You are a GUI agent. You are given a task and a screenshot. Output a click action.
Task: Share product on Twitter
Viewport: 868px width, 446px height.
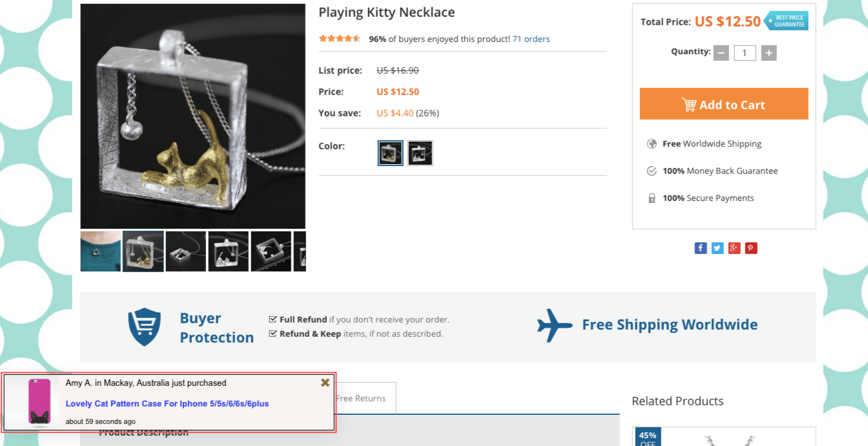coord(718,248)
